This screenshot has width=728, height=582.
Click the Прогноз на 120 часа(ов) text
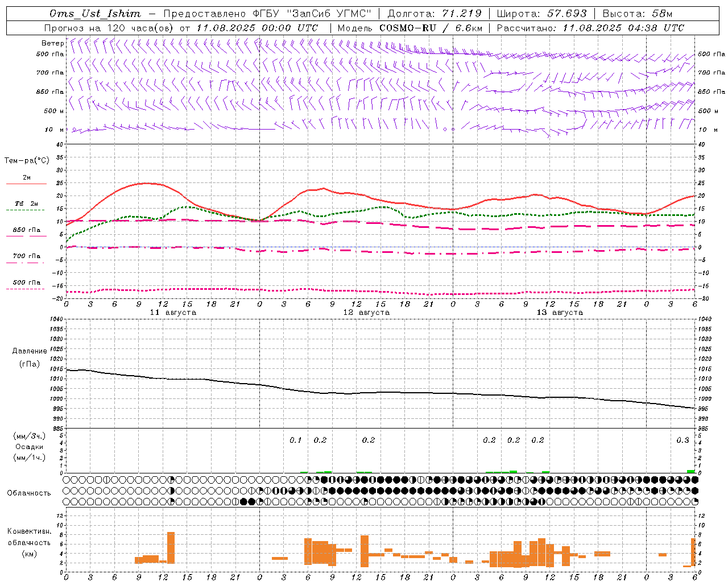[x=110, y=28]
